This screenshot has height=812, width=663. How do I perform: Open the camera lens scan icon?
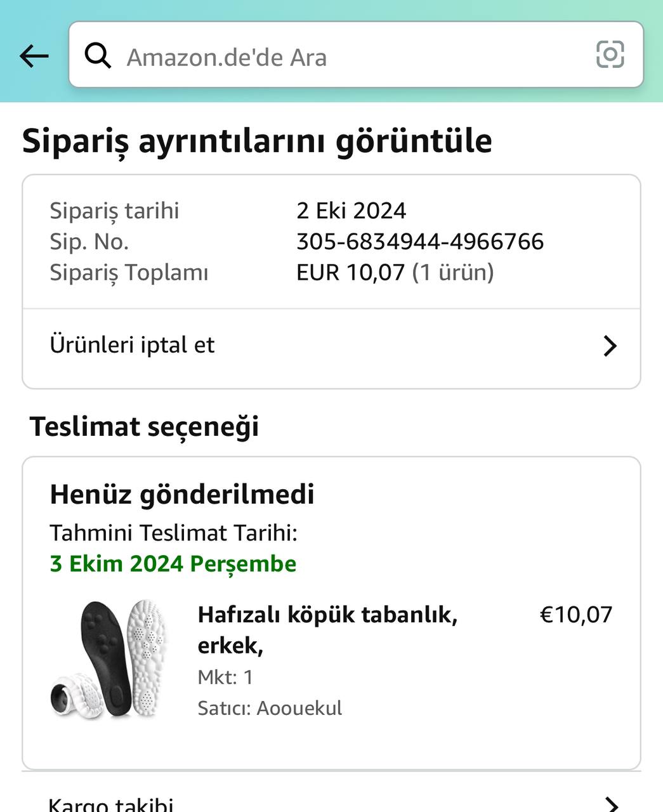click(x=610, y=55)
